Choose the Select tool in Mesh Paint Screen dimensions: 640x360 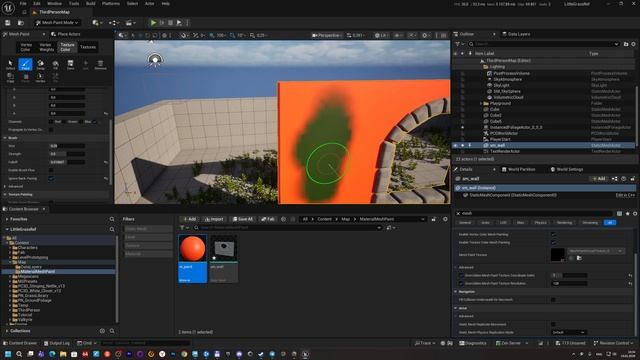tap(11, 64)
